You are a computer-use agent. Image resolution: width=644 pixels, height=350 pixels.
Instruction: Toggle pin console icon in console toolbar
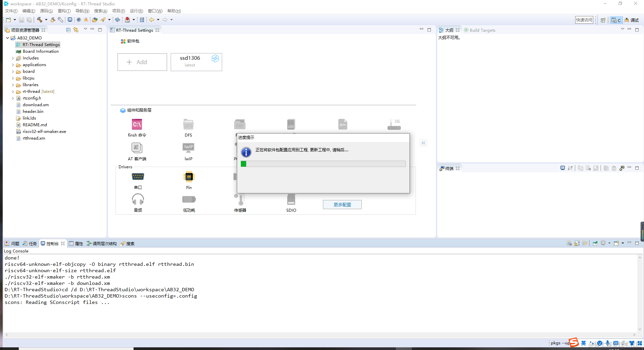point(595,243)
